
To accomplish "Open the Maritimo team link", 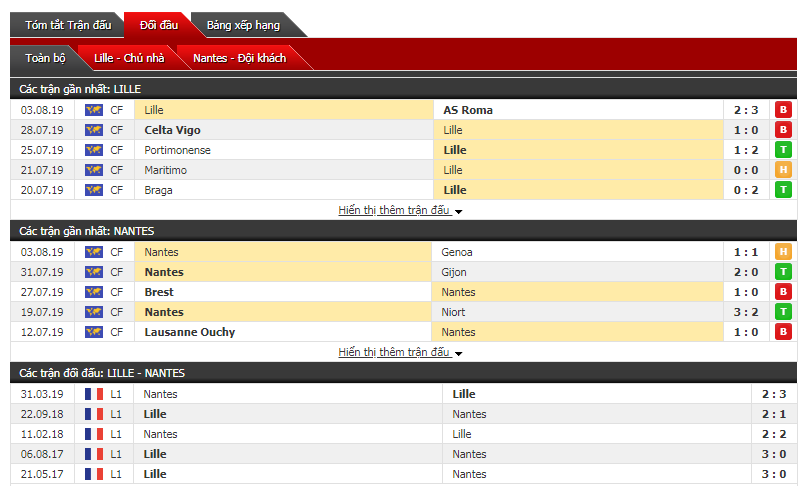I will point(165,170).
